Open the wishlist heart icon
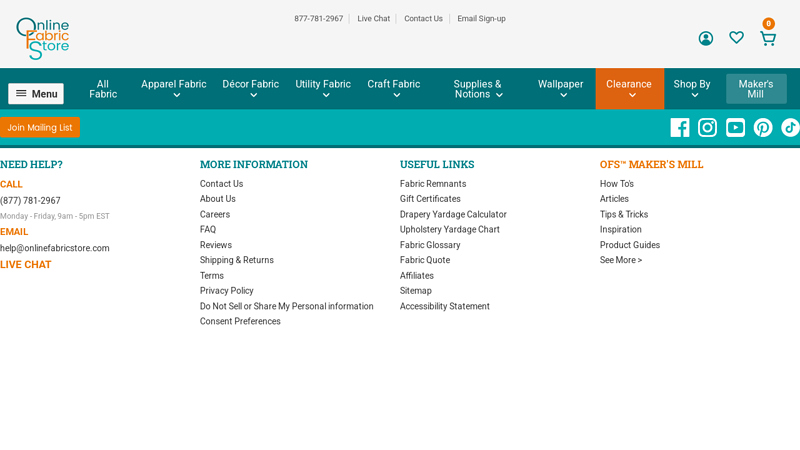800x450 pixels. (x=736, y=38)
